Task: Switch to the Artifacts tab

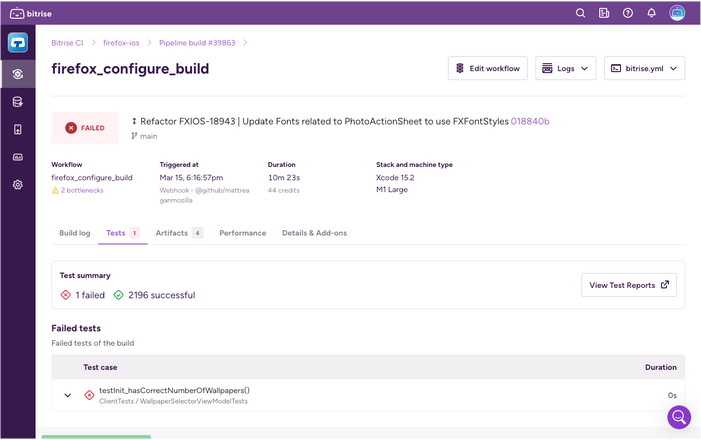Action: 179,233
